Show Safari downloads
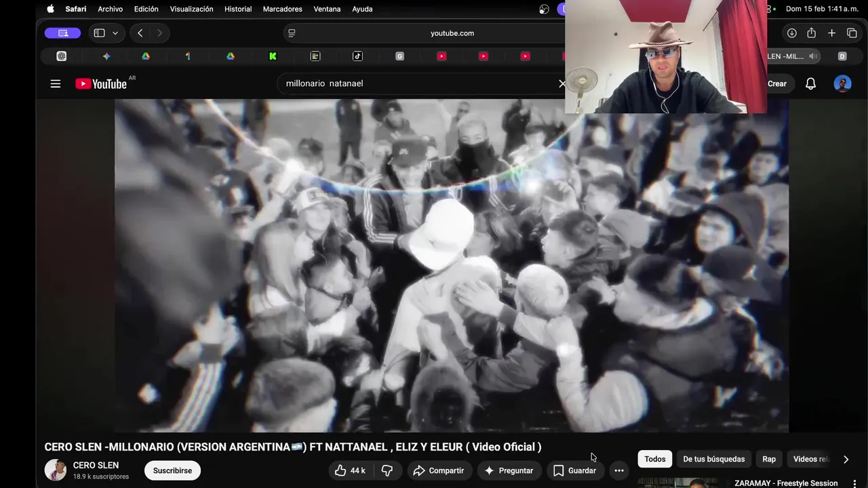Viewport: 868px width, 488px height. click(x=791, y=33)
